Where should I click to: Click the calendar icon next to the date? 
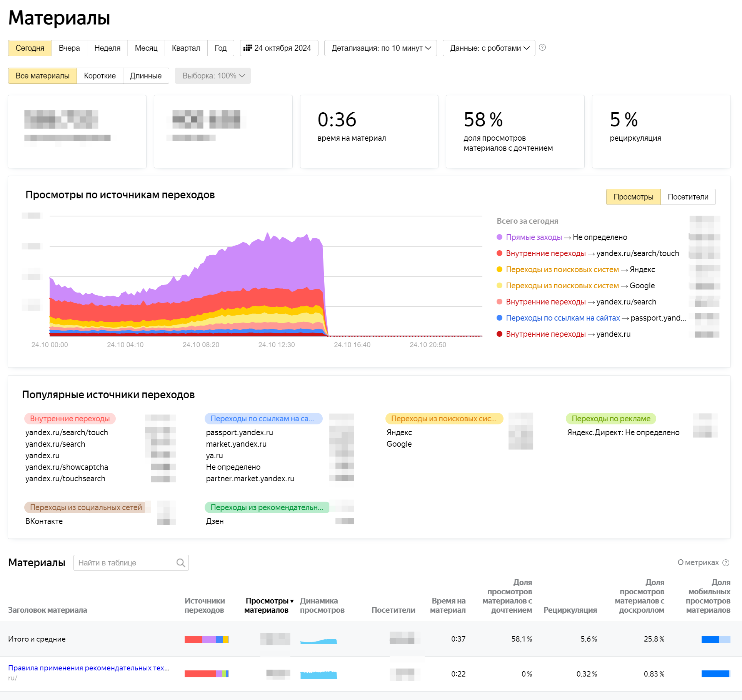click(247, 48)
